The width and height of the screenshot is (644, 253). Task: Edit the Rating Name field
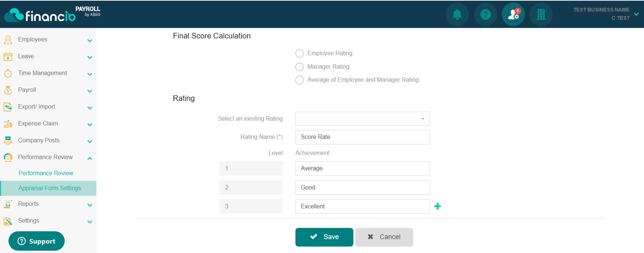pyautogui.click(x=362, y=137)
